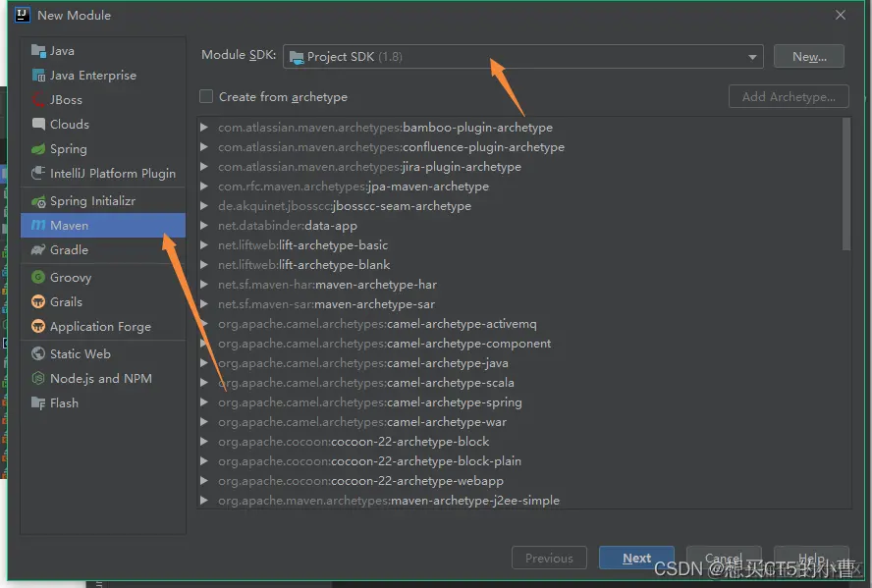Expand maven-archetype-j2ee-simple node

(204, 501)
